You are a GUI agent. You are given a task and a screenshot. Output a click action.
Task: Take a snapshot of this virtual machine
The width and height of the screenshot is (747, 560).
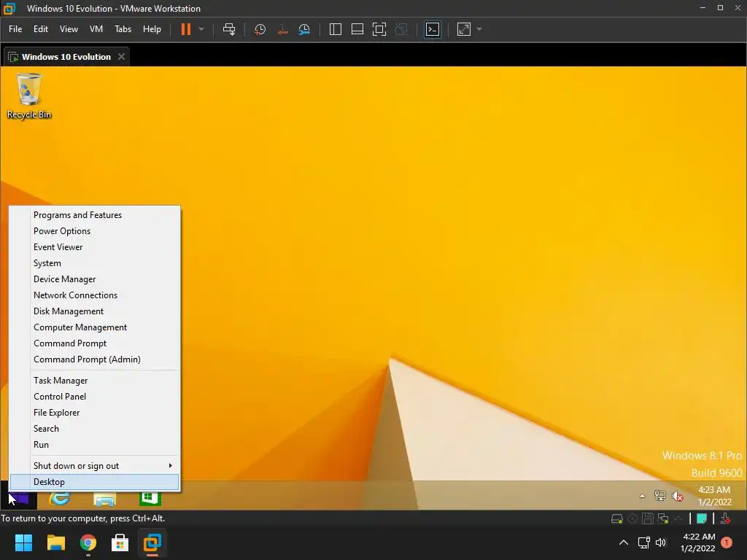point(260,29)
